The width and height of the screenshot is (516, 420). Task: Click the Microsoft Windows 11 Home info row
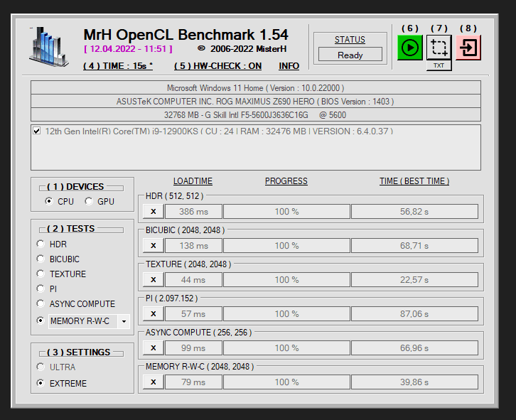pyautogui.click(x=256, y=88)
